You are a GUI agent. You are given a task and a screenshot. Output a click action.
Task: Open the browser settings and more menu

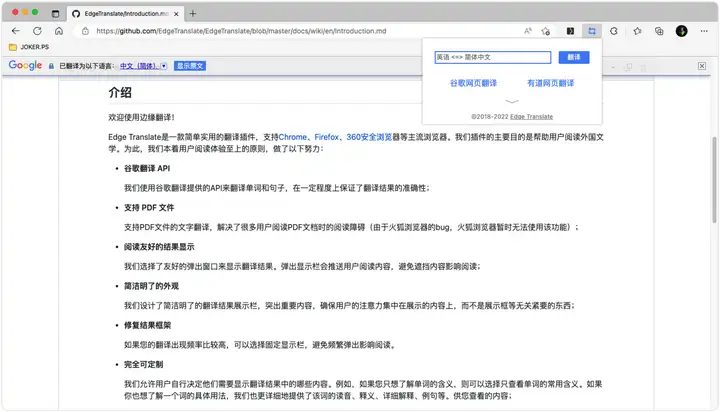(704, 31)
